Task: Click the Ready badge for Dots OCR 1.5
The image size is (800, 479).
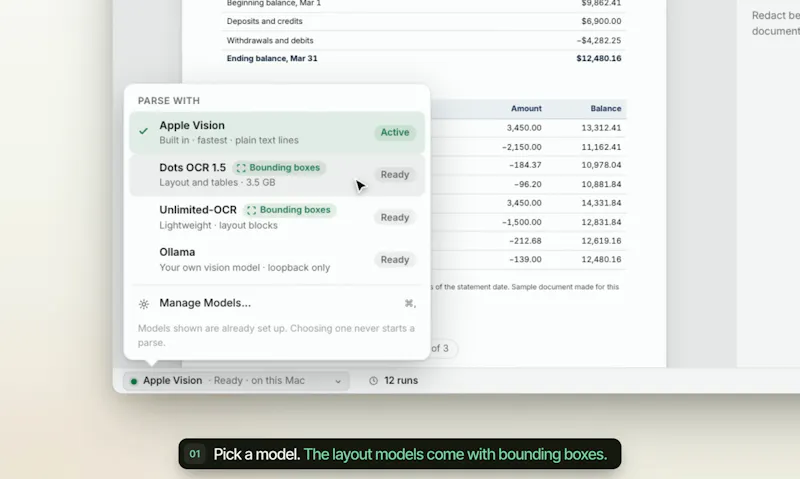Action: coord(395,174)
